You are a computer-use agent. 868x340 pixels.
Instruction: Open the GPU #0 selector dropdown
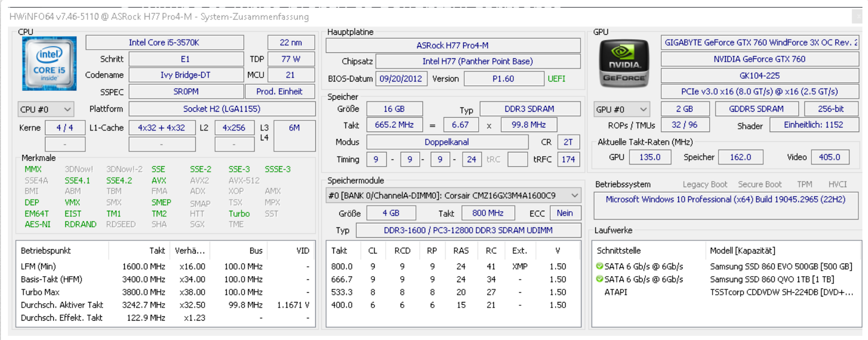coord(621,109)
